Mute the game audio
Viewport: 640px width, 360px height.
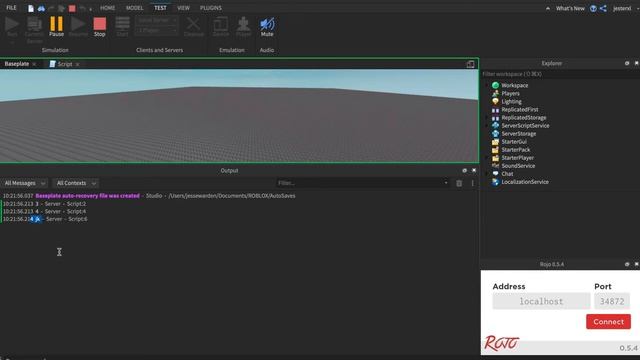[x=267, y=27]
